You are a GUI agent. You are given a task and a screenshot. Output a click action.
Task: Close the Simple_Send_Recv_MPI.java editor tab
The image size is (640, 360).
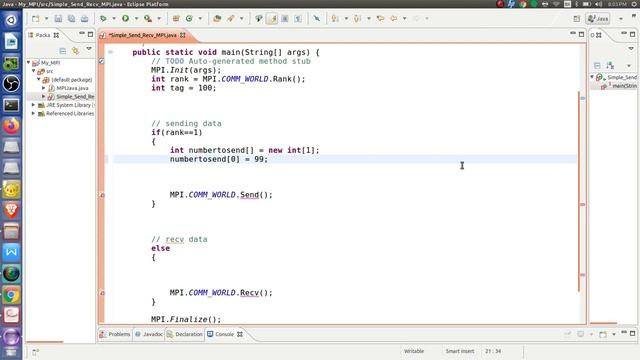click(183, 35)
